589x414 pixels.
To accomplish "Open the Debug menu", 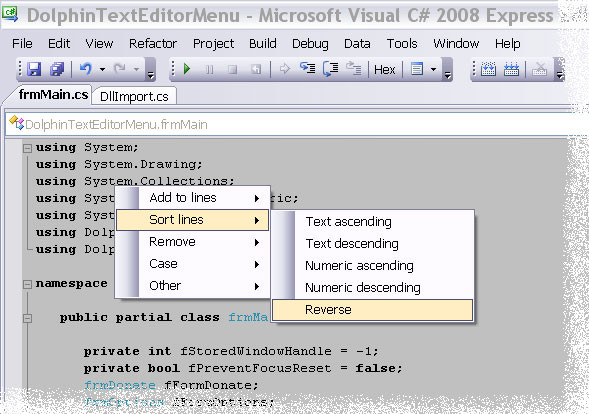I will (310, 44).
